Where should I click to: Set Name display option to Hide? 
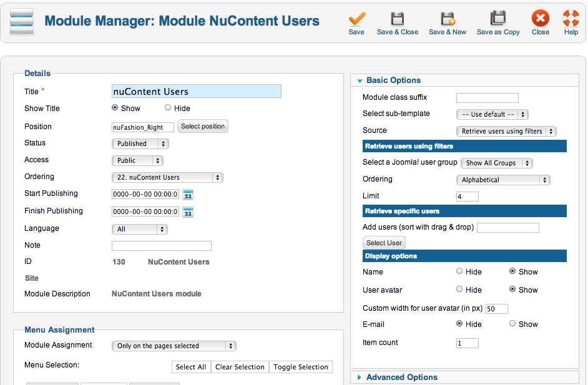459,271
